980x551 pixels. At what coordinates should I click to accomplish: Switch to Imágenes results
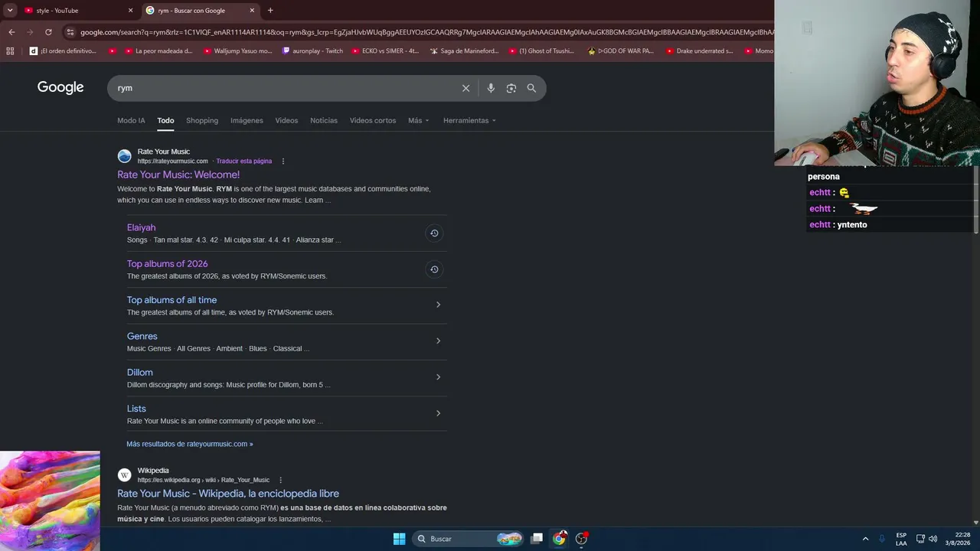point(247,121)
